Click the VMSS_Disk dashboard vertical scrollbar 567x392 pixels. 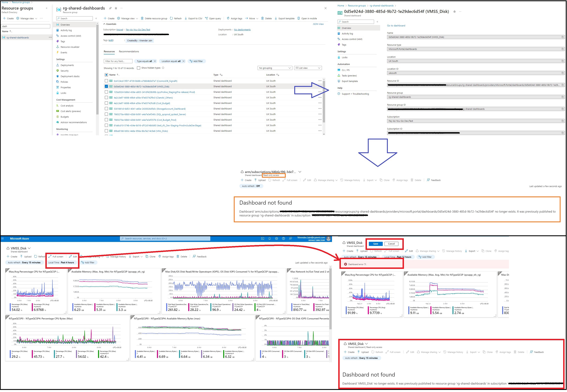331,299
